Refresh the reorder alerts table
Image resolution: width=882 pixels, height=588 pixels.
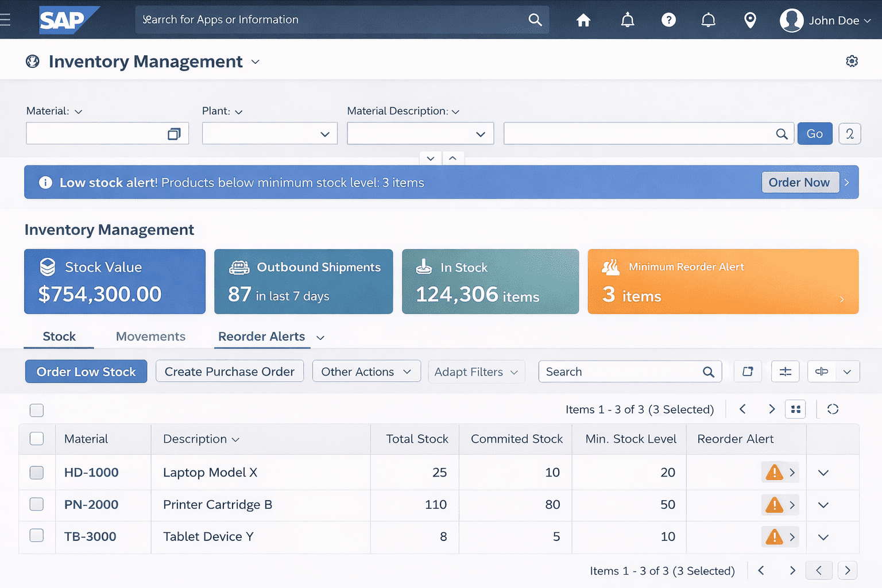[x=833, y=409]
